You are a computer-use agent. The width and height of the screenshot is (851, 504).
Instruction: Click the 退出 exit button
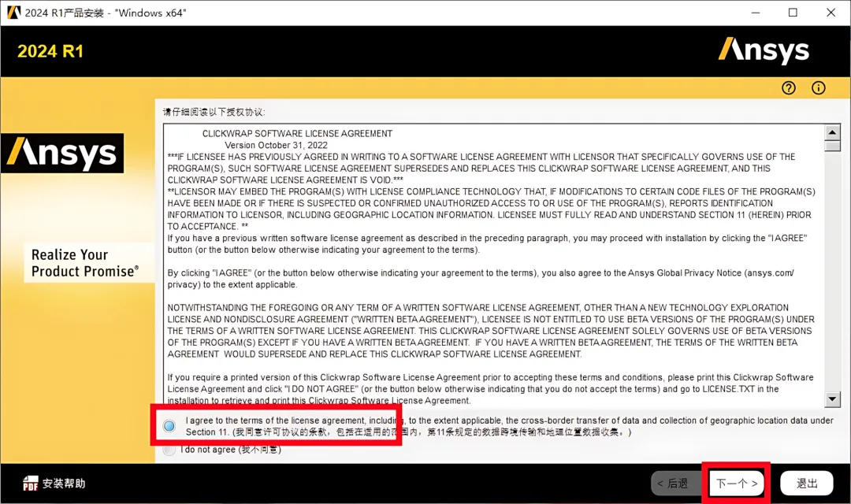click(x=807, y=484)
